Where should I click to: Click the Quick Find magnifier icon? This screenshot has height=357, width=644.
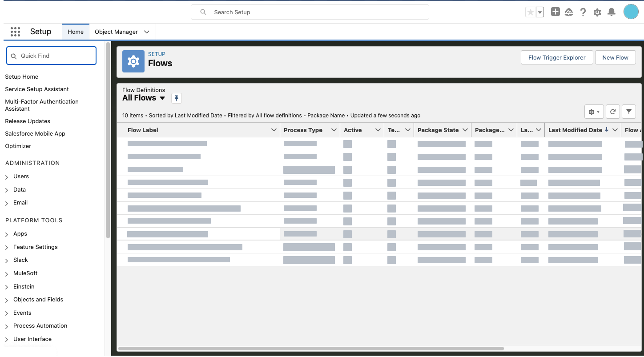(x=14, y=56)
